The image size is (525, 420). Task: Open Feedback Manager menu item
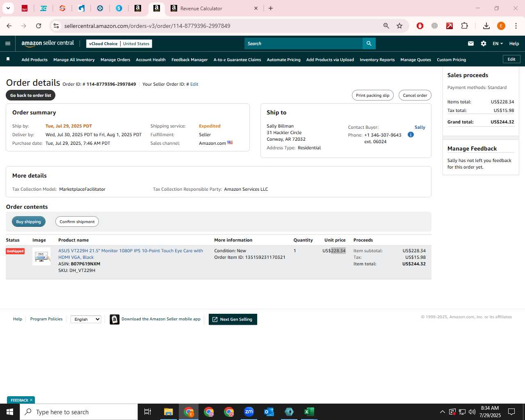[189, 59]
